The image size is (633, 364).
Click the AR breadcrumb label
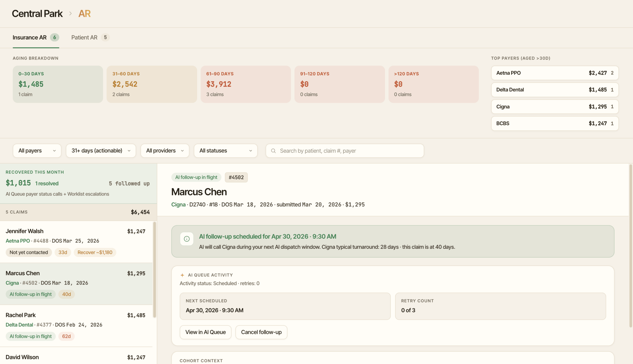(85, 14)
